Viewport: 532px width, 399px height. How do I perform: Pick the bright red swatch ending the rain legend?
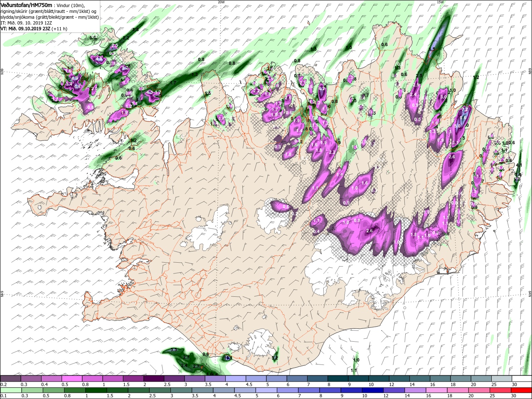521,390
